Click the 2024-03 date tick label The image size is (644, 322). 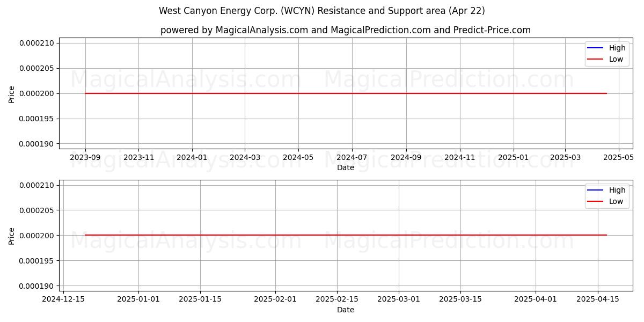[245, 158]
